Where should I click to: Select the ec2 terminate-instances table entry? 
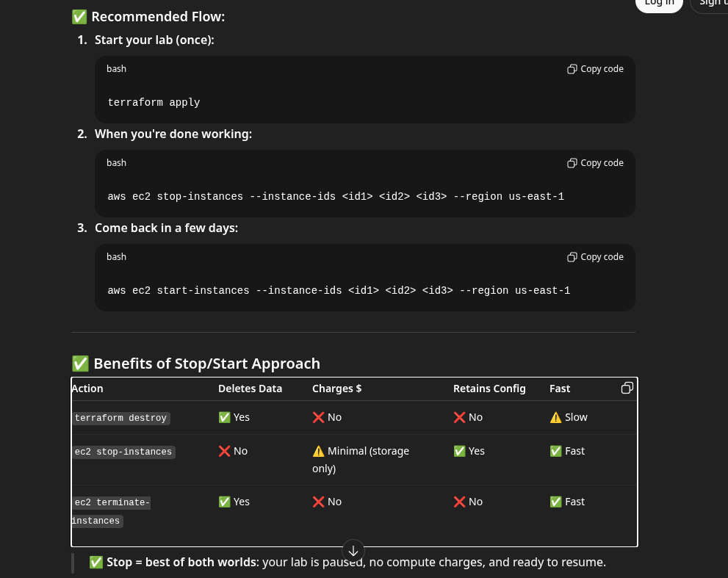112,511
